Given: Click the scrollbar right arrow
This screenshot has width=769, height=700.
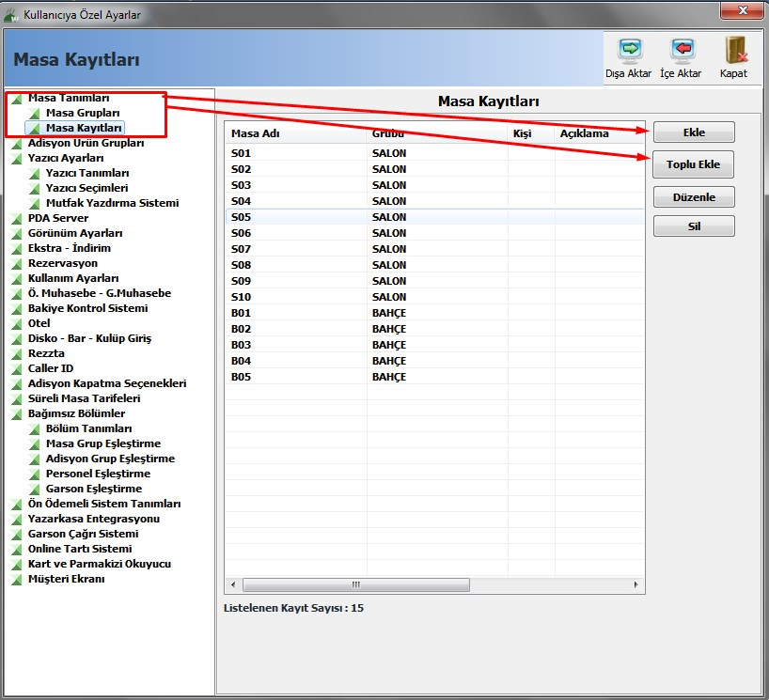Looking at the screenshot, I should tap(636, 584).
